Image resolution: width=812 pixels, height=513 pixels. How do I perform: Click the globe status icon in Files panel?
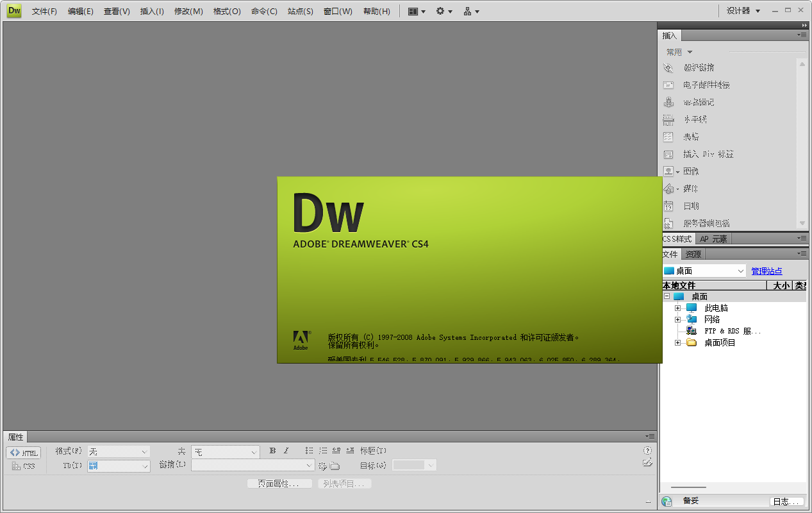[667, 501]
